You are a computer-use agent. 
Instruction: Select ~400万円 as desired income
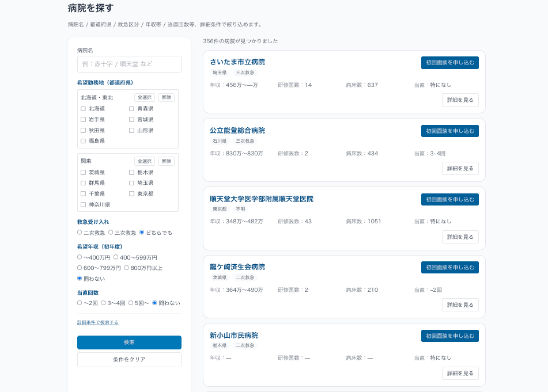79,257
